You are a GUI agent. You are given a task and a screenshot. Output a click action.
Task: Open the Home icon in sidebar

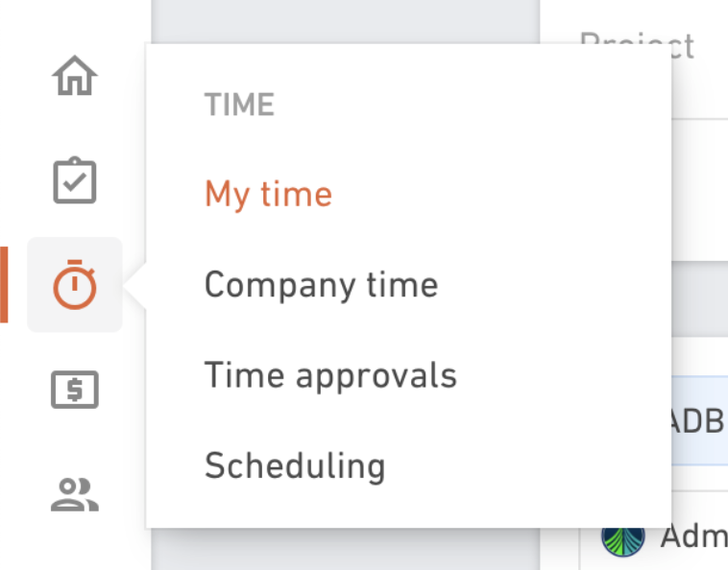click(74, 76)
